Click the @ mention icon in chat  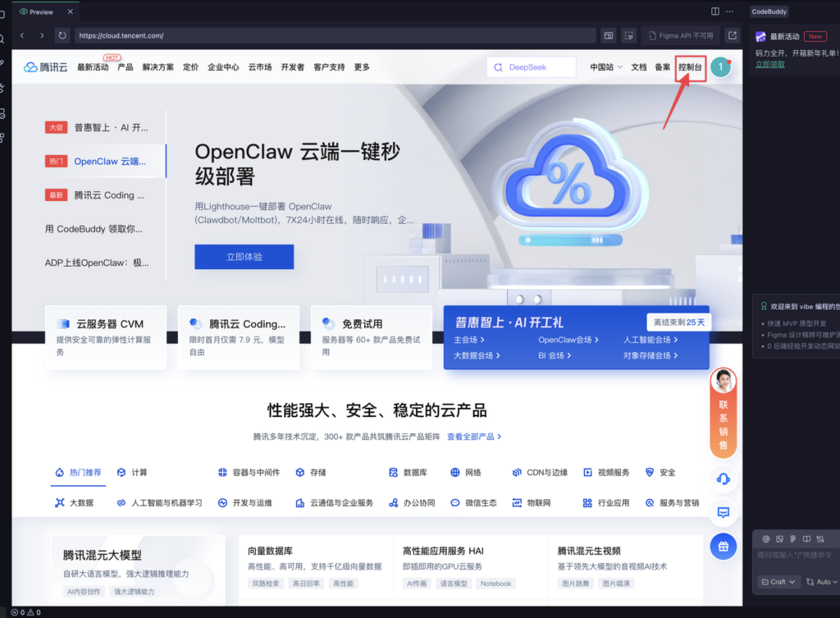(x=766, y=539)
